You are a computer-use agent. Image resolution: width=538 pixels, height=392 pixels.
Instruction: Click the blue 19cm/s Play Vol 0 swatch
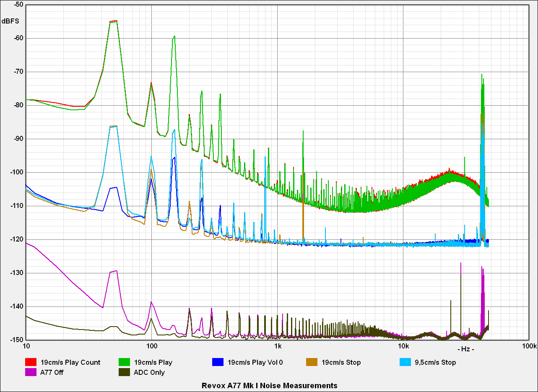tap(218, 362)
